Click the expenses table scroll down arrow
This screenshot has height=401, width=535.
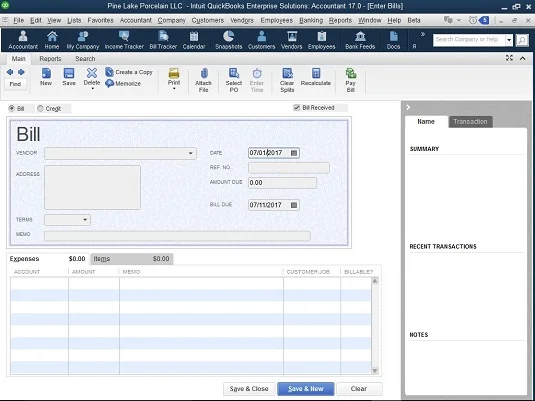(375, 371)
